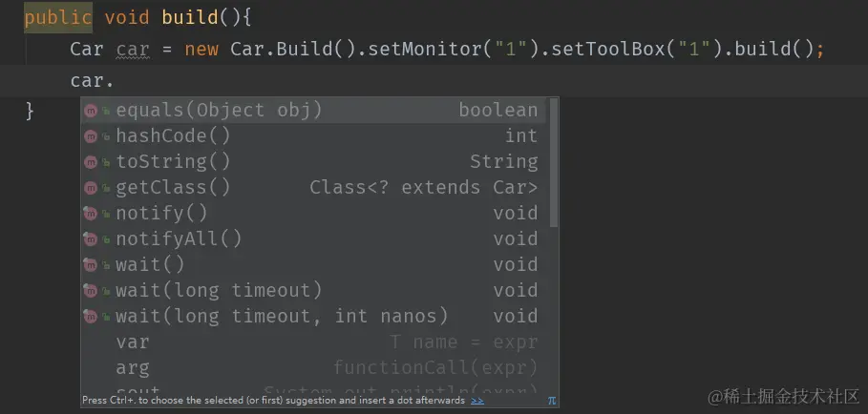This screenshot has height=414, width=868.
Task: Select the equals(Object obj) suggestion
Action: (219, 111)
